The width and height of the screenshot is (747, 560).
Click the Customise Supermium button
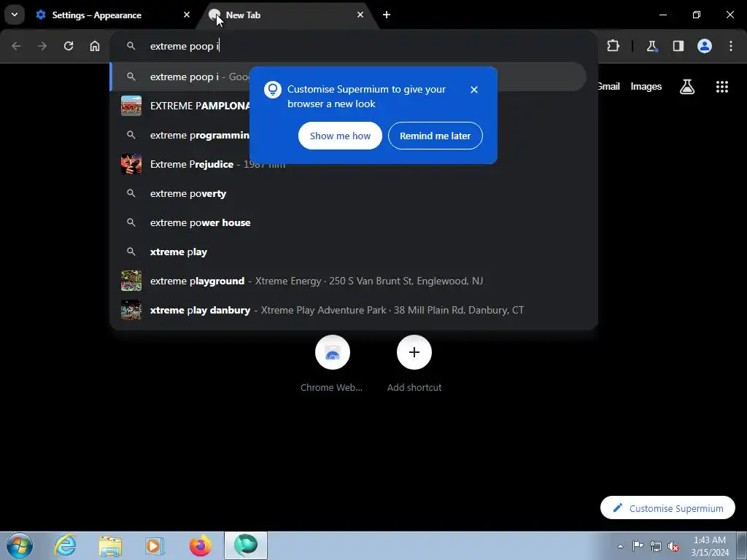point(668,508)
